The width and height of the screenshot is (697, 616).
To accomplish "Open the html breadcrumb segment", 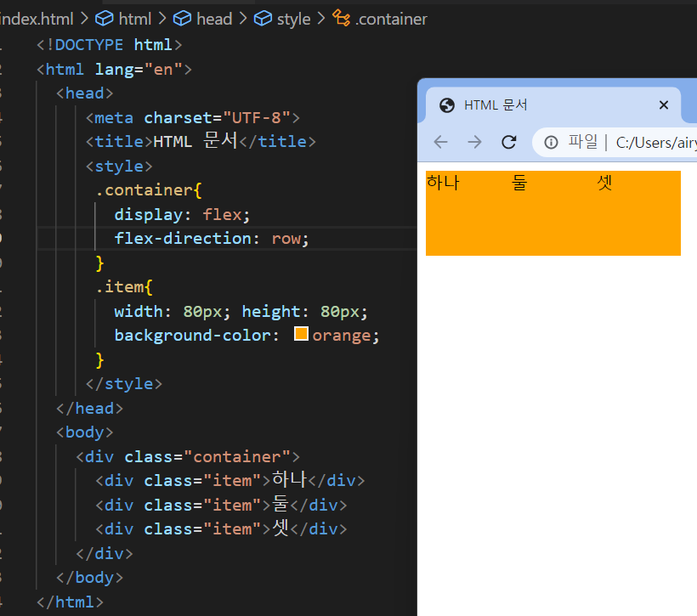I will tap(134, 19).
